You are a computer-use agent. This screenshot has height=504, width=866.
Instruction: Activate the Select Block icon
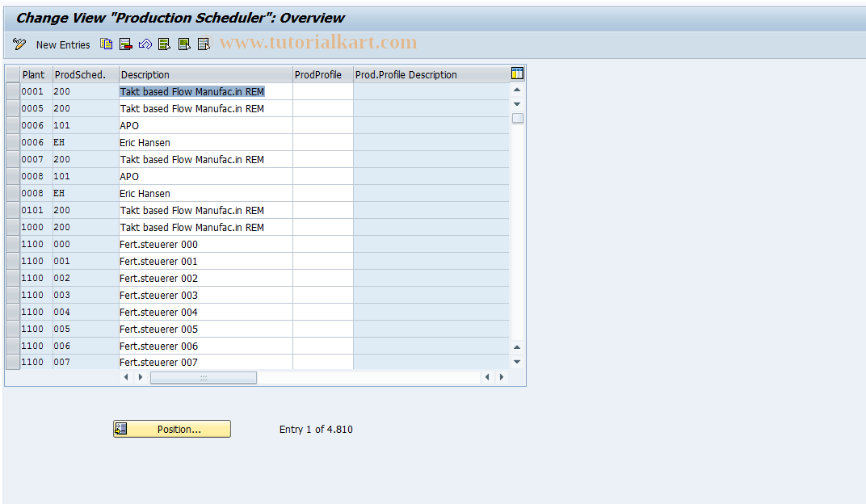point(184,44)
